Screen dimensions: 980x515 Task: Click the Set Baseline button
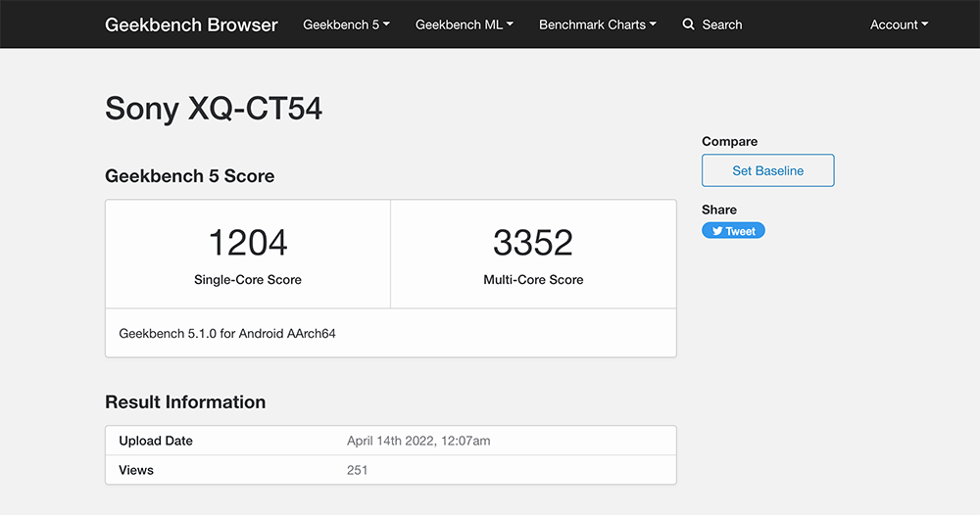767,170
